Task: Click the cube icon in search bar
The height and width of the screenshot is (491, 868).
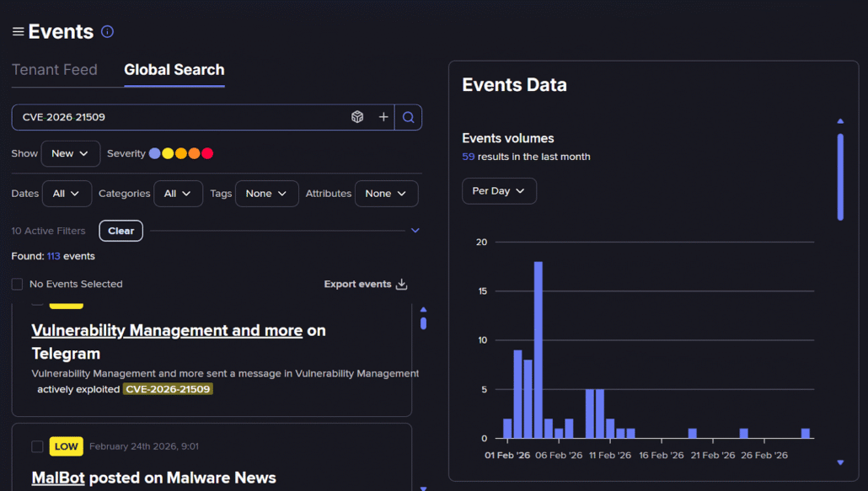Action: tap(357, 117)
